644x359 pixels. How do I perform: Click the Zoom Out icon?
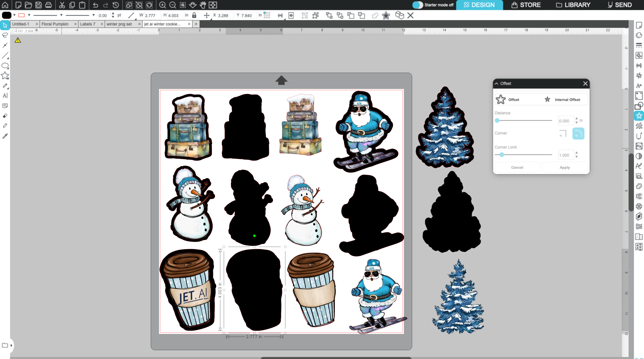173,5
